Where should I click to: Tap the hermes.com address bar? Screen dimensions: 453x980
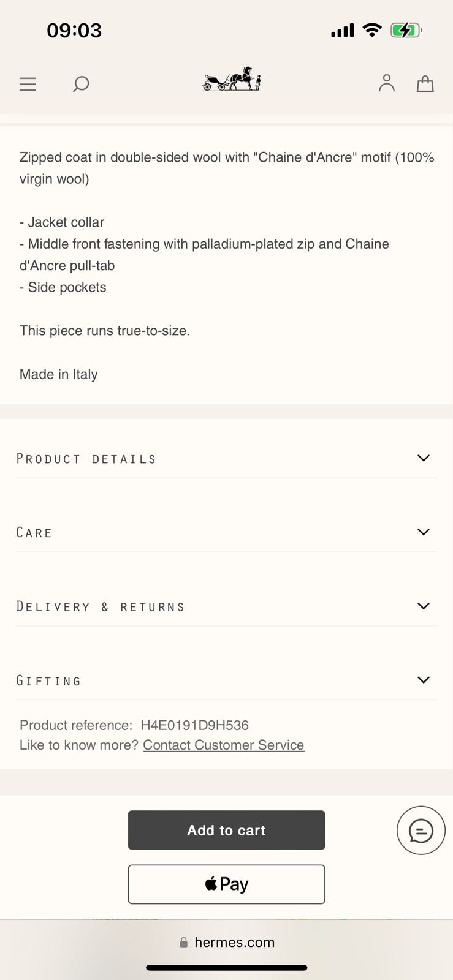[234, 943]
